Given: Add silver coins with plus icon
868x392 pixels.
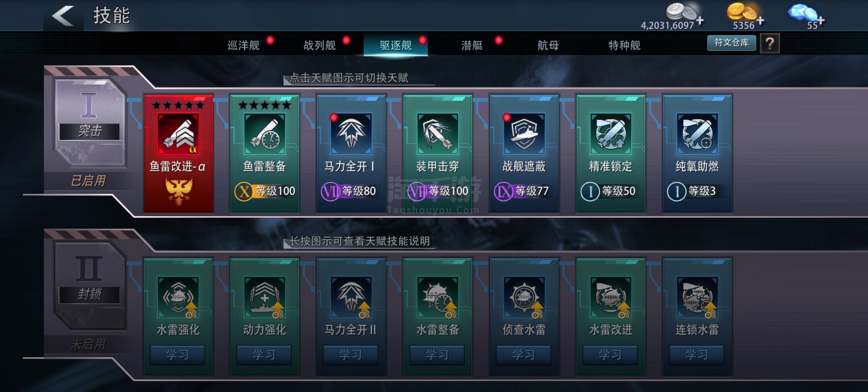Looking at the screenshot, I should click(700, 21).
